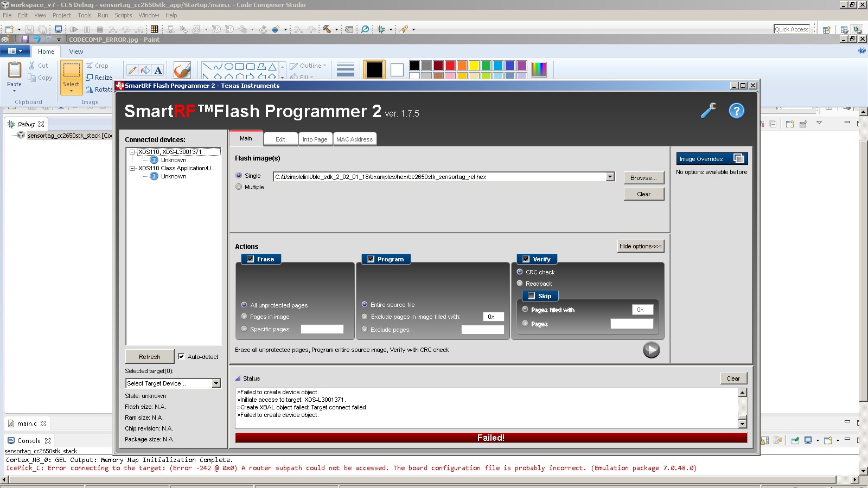
Task: Switch to the Info Page tab
Action: pyautogui.click(x=315, y=139)
